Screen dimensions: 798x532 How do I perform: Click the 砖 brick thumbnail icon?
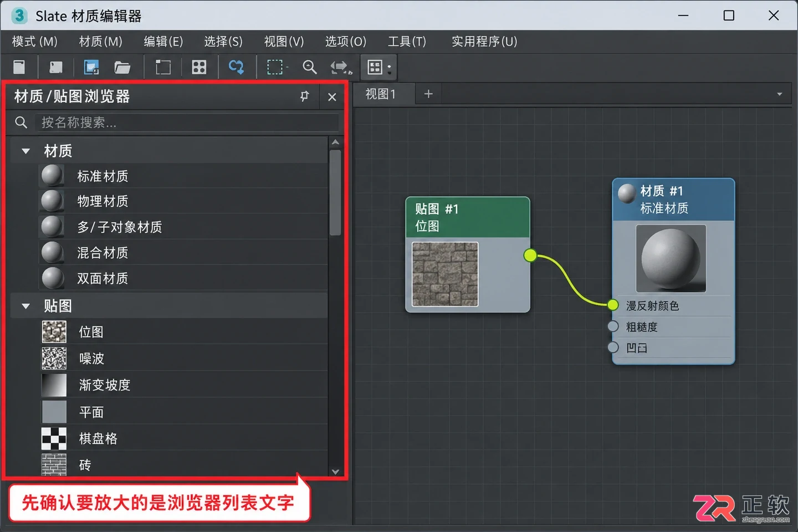pos(54,464)
